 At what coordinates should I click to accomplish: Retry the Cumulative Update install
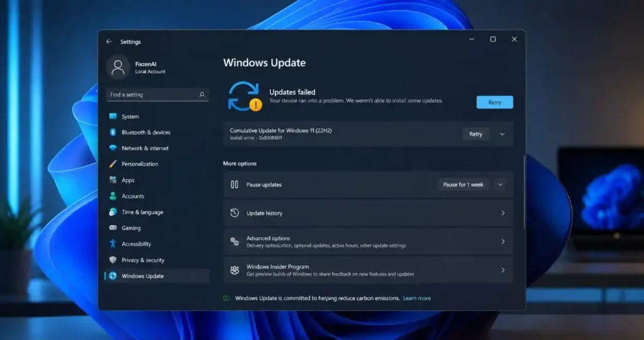pos(475,134)
